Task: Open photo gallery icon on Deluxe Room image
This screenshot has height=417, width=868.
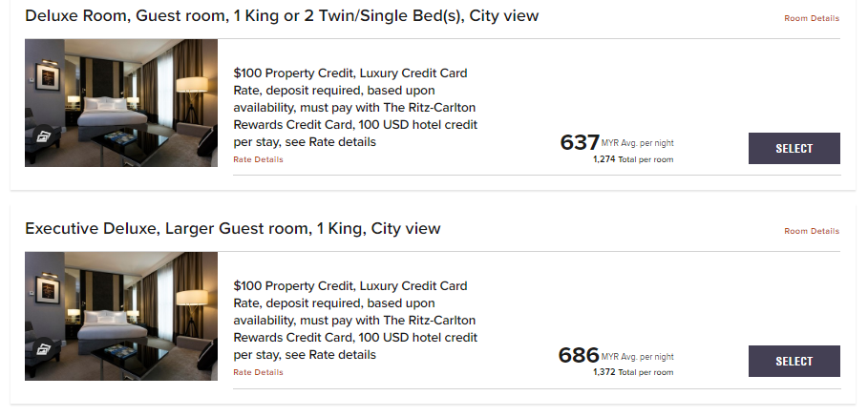Action: click(45, 136)
